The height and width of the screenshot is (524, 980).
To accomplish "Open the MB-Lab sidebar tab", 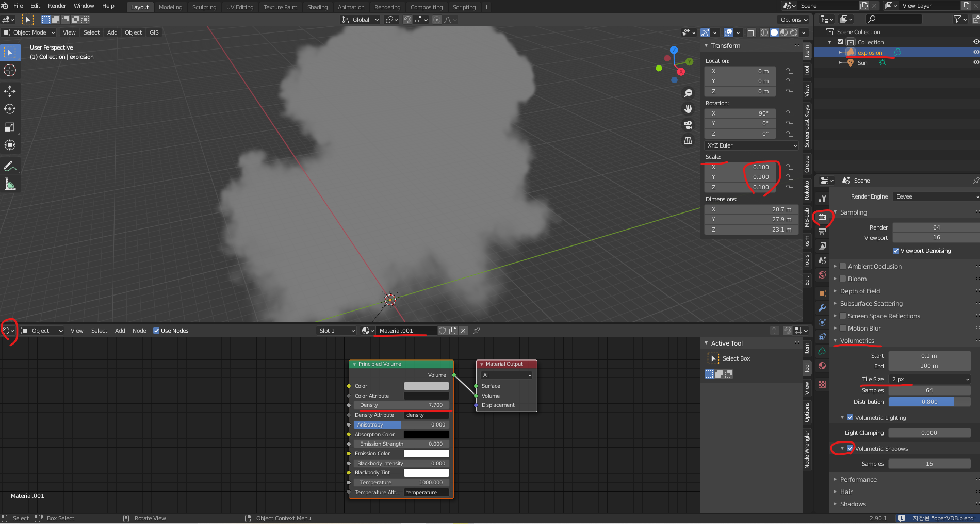I will 807,217.
